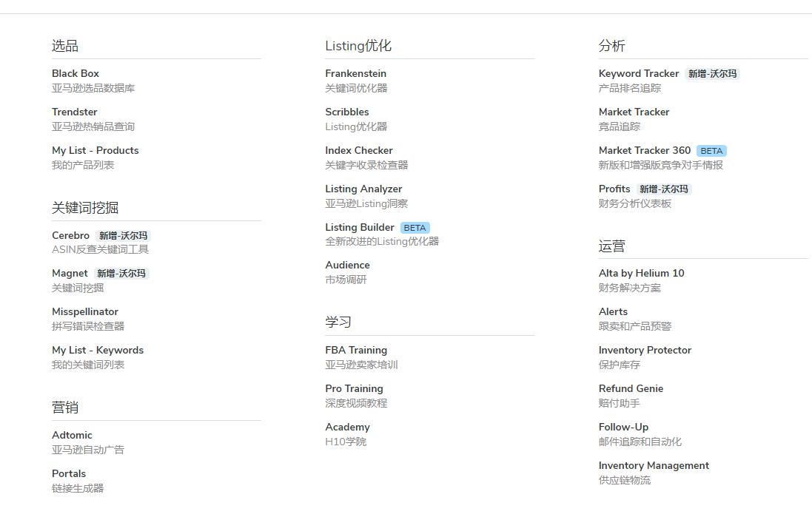Launch Market Tracker 360
The image size is (812, 517).
pyautogui.click(x=644, y=151)
